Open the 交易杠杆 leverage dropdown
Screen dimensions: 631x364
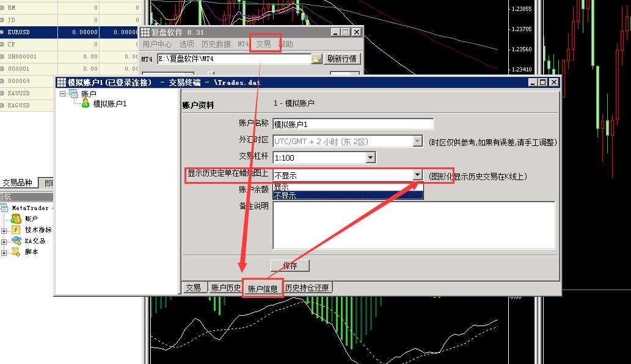coord(370,158)
